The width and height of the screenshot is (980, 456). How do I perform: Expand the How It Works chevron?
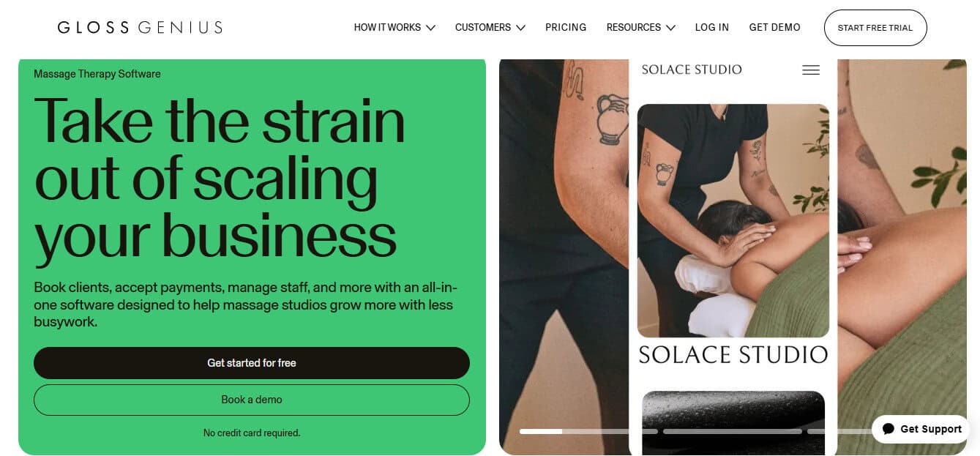430,28
